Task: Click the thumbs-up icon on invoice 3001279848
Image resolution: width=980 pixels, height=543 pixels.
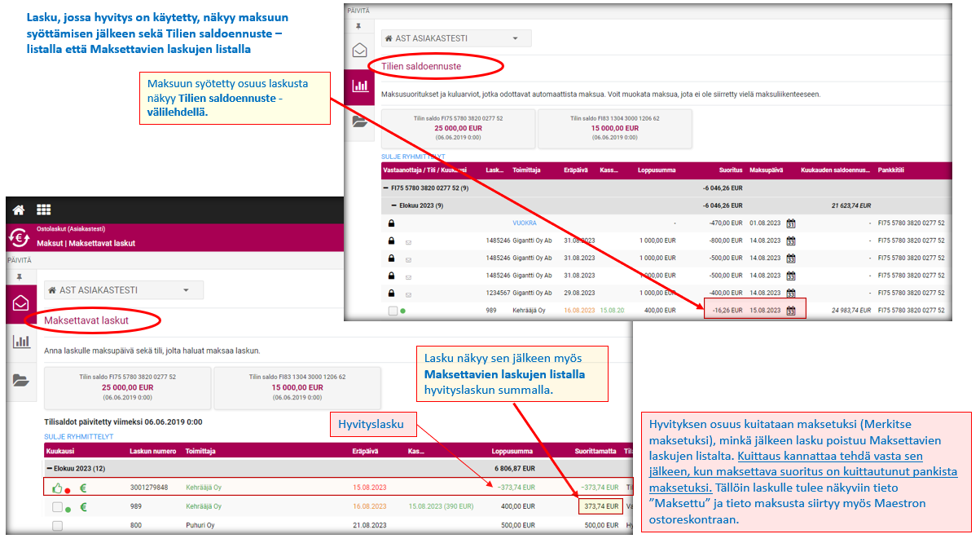Action: click(x=57, y=488)
